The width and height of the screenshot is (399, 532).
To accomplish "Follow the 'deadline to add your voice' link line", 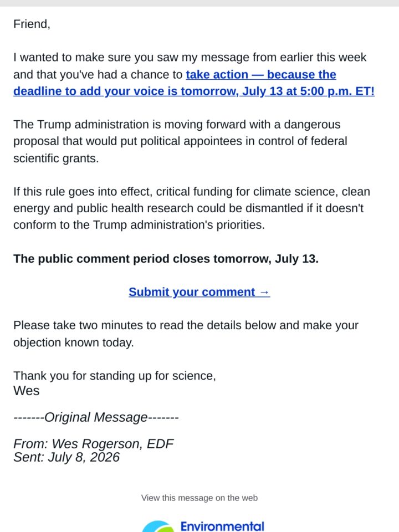I will (194, 91).
